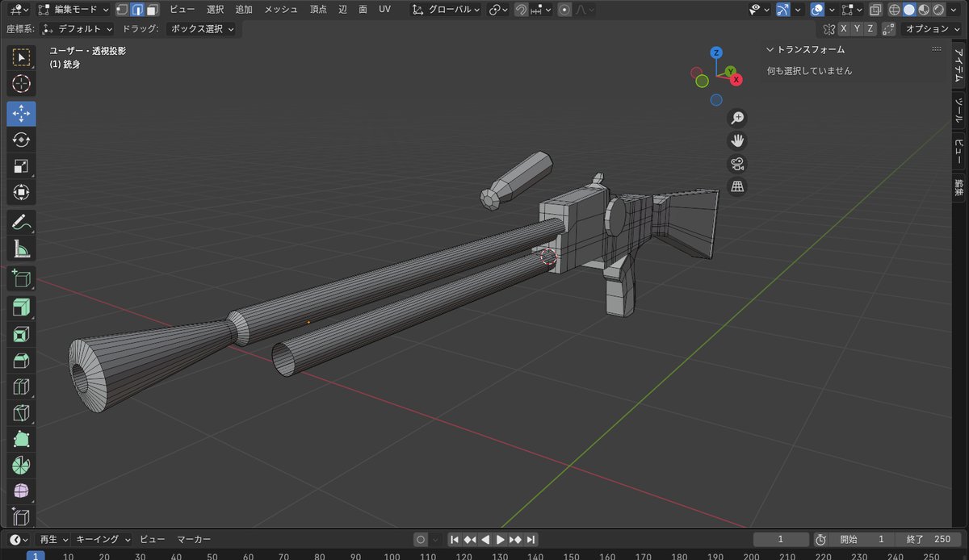Open selectability and visibility dropdown
The image size is (969, 560).
coord(759,10)
